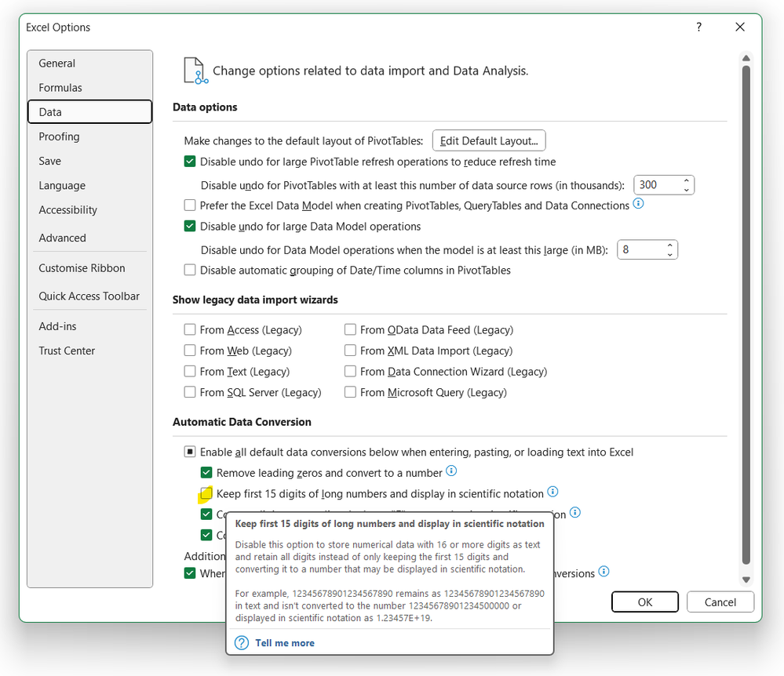
Task: Follow the Tell me more link in tooltip
Action: click(x=285, y=643)
